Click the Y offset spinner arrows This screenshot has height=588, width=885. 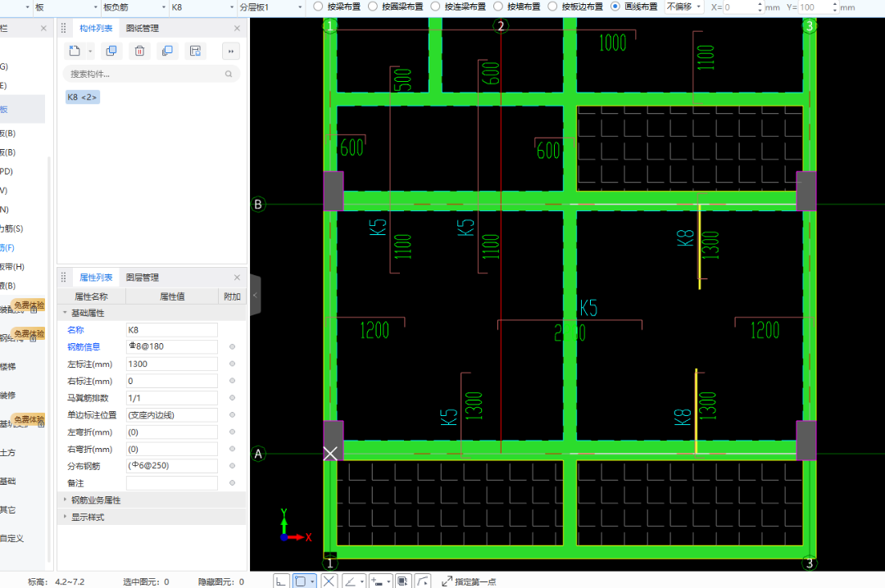click(x=835, y=7)
